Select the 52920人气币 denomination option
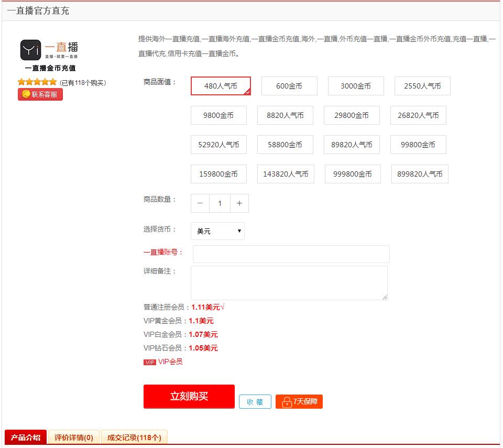This screenshot has width=503, height=448. (218, 145)
